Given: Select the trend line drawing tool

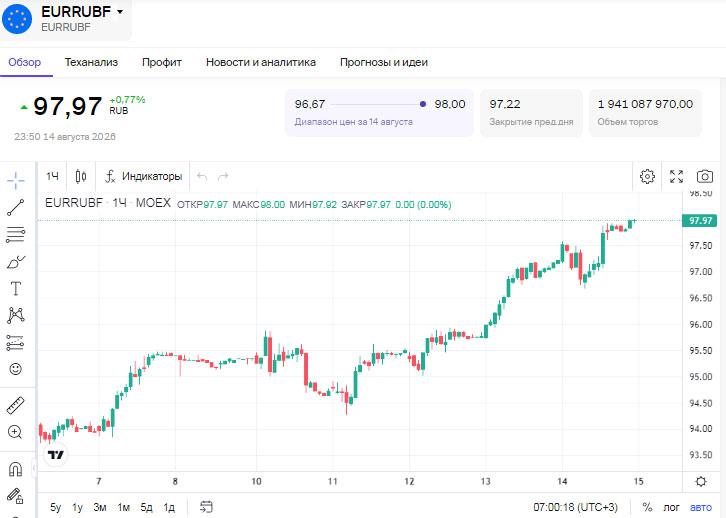Looking at the screenshot, I should pos(16,207).
